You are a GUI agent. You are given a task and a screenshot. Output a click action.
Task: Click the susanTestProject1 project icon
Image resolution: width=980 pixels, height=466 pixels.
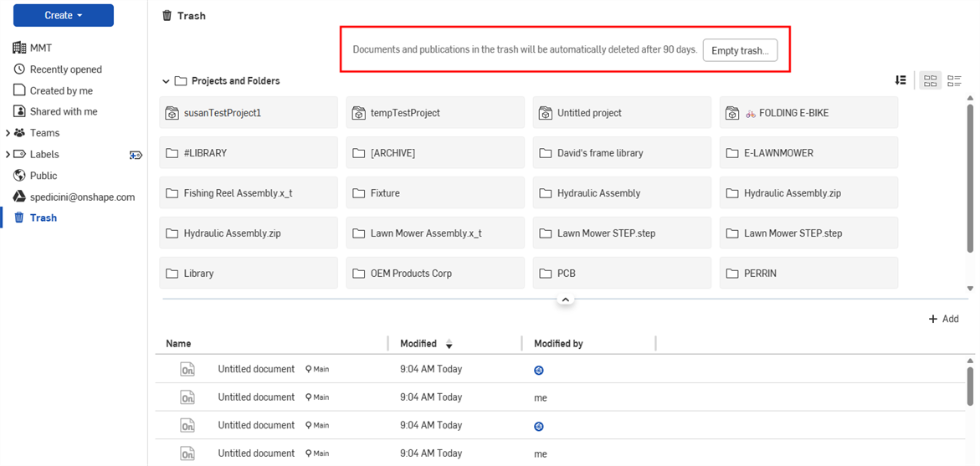(172, 113)
